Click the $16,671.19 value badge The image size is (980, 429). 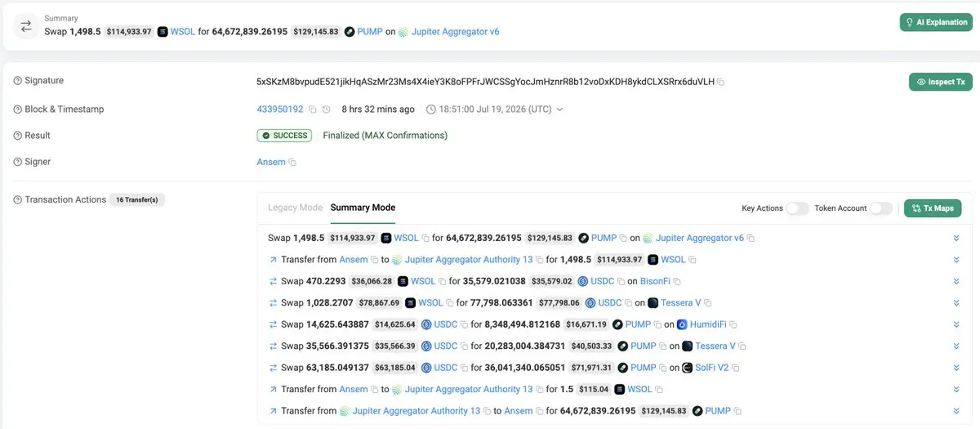(x=586, y=324)
